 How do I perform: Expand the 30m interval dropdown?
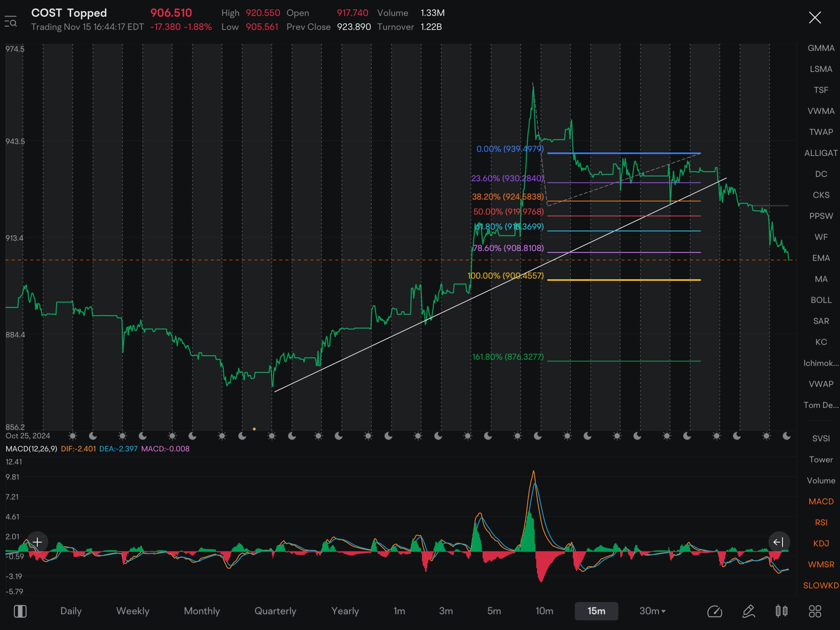click(652, 611)
